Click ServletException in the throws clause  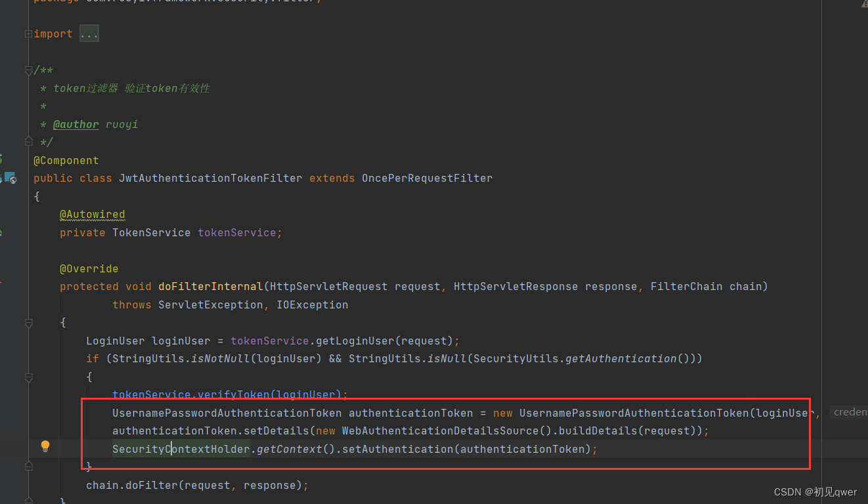point(211,304)
